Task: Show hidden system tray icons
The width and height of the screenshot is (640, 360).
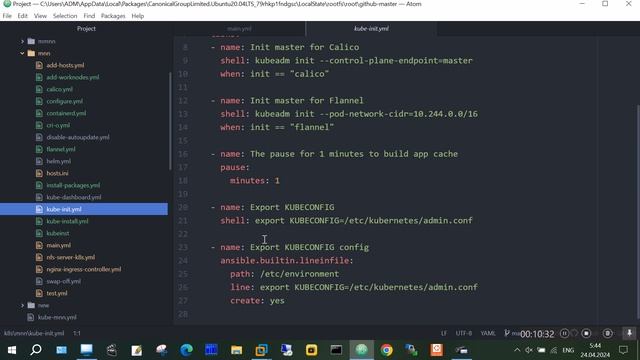Action: [517, 350]
